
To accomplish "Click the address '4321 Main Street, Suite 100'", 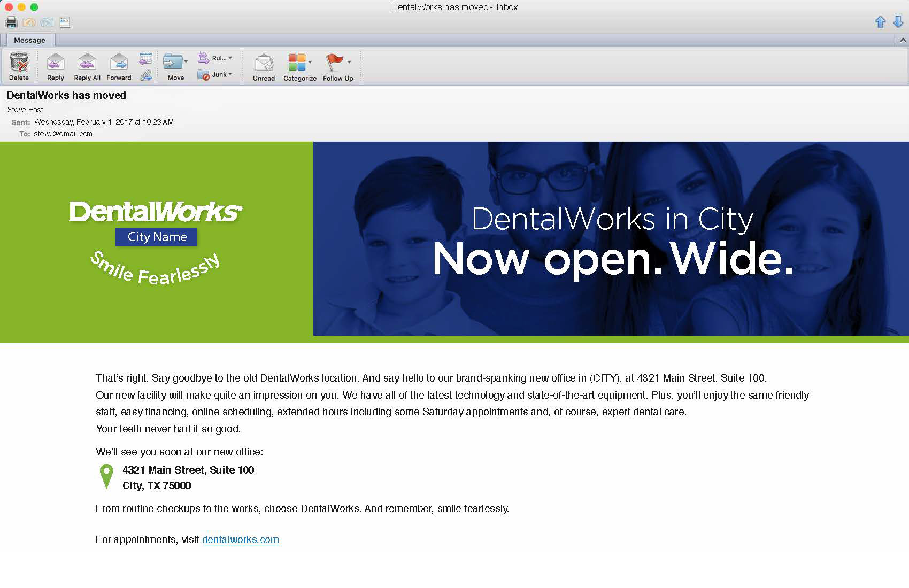I will pyautogui.click(x=188, y=470).
